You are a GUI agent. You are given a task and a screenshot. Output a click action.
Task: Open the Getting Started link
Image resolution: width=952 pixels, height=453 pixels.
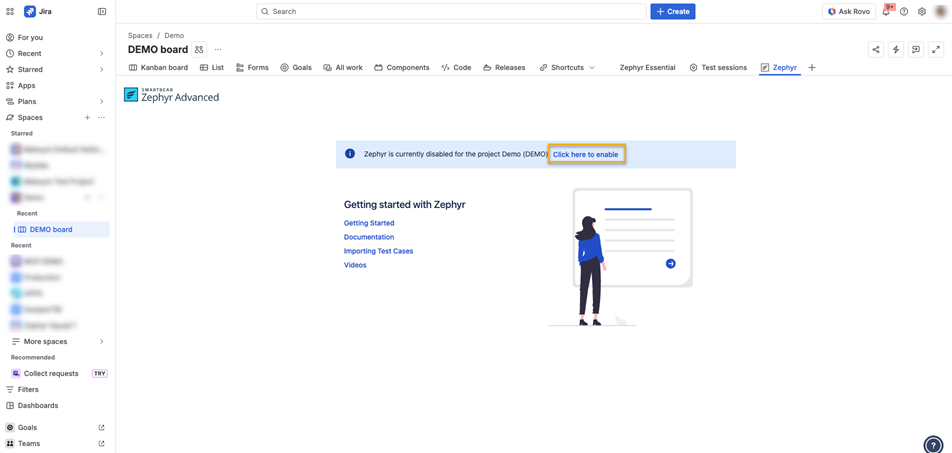tap(369, 223)
